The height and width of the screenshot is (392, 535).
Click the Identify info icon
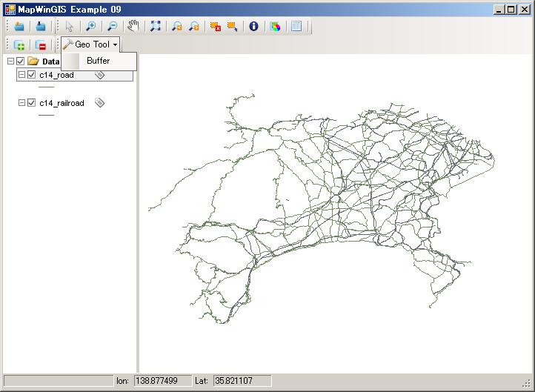point(253,26)
